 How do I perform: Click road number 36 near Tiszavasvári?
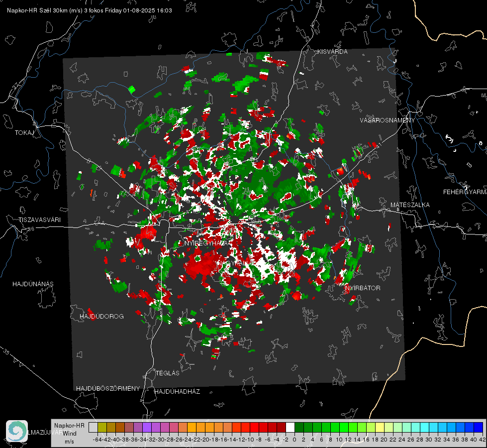(x=31, y=229)
